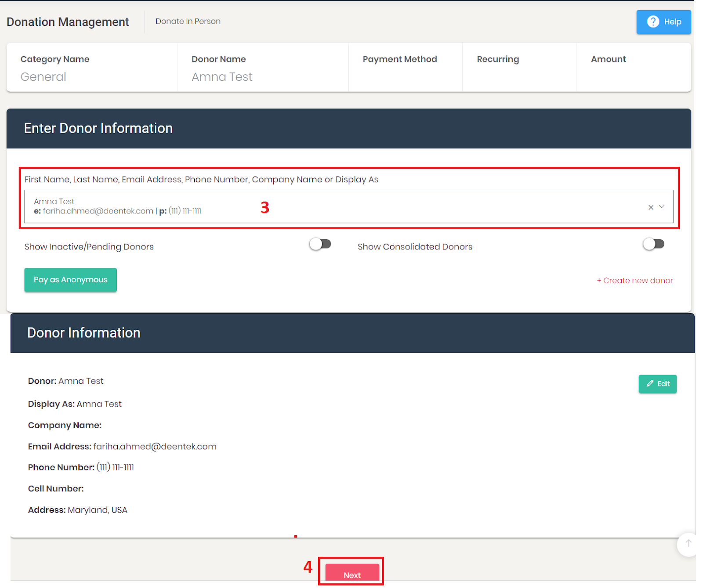The height and width of the screenshot is (588, 703).
Task: Click the scroll-to-top arrow icon
Action: (689, 544)
